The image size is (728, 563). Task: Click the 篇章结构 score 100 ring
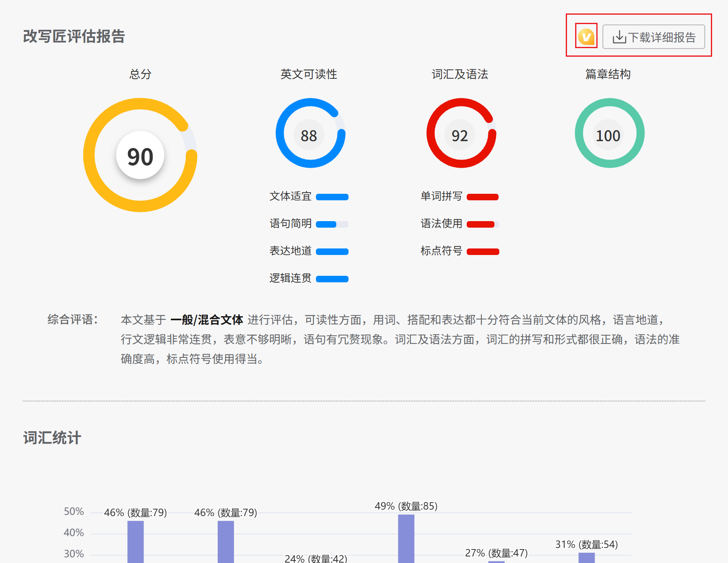click(609, 133)
